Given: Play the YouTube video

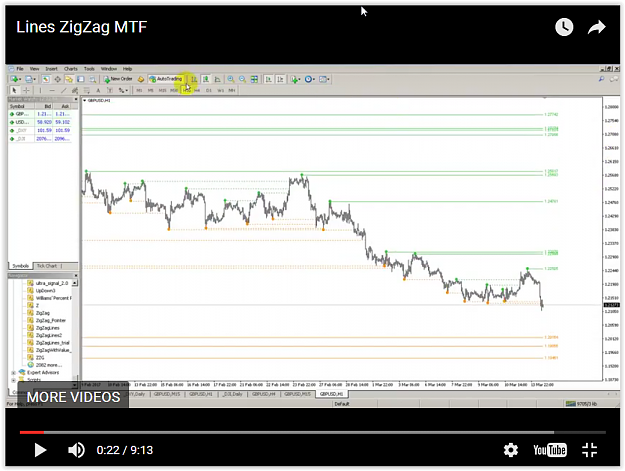Looking at the screenshot, I should 40,450.
